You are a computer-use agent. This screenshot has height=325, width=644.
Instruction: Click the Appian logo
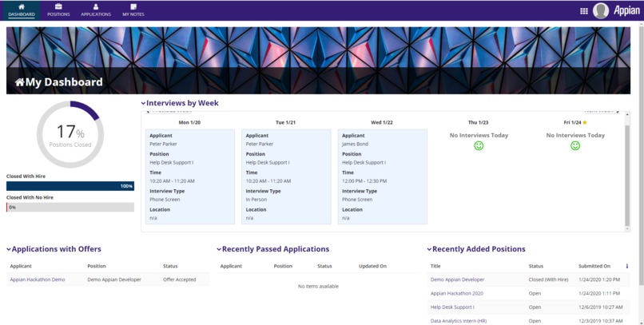point(626,10)
